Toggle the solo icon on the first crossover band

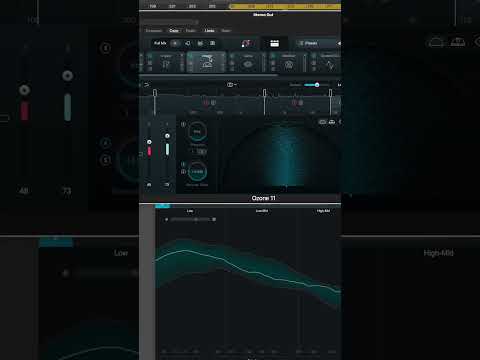click(213, 103)
